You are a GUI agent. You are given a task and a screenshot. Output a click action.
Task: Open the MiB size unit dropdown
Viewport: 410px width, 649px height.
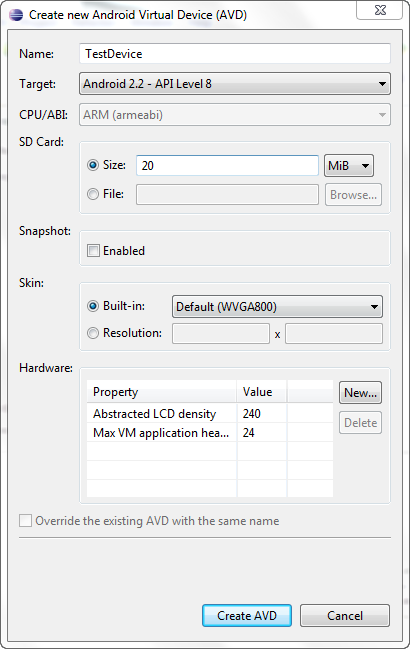(x=349, y=166)
